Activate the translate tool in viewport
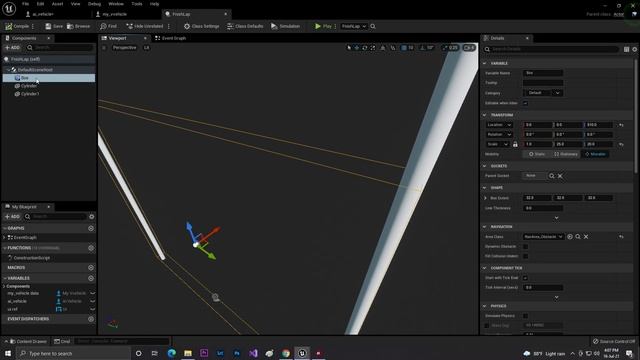The image size is (640, 360). click(x=357, y=48)
